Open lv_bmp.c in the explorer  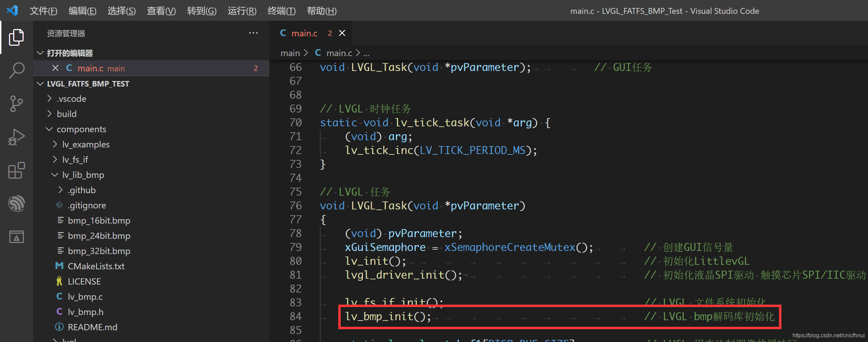pyautogui.click(x=85, y=297)
